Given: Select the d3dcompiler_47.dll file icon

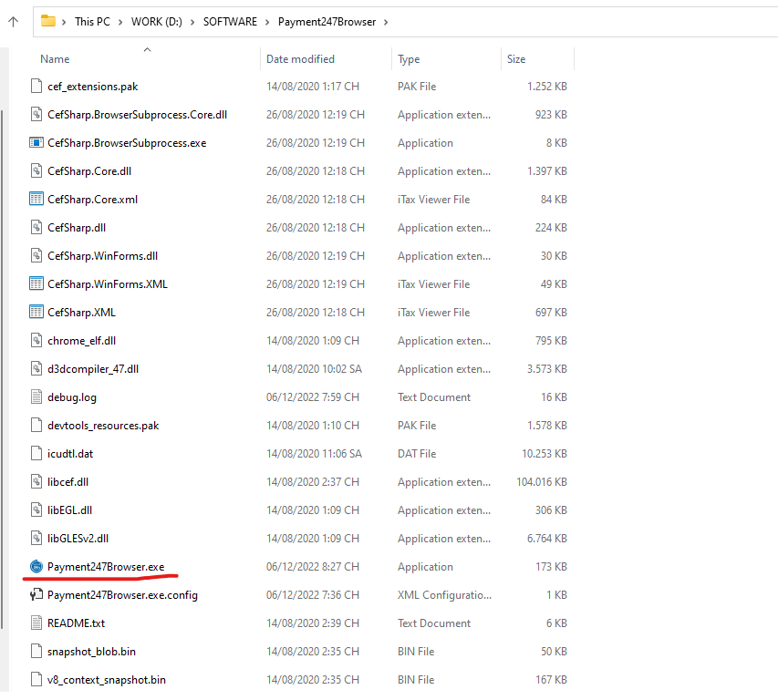Looking at the screenshot, I should [36, 368].
